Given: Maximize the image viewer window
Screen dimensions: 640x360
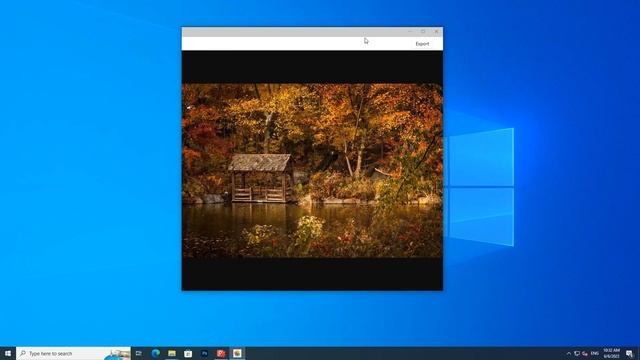Looking at the screenshot, I should (x=423, y=31).
